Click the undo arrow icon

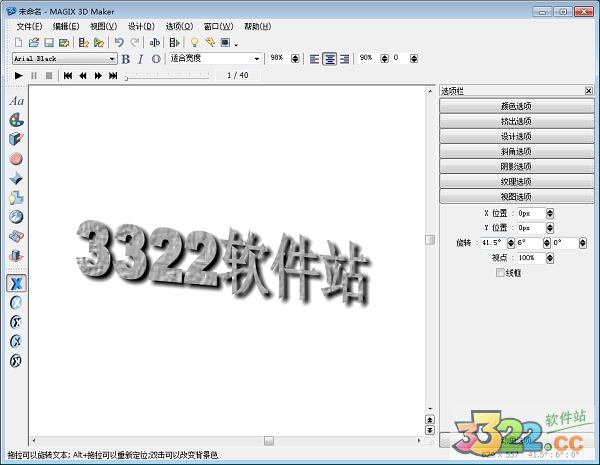tap(119, 42)
